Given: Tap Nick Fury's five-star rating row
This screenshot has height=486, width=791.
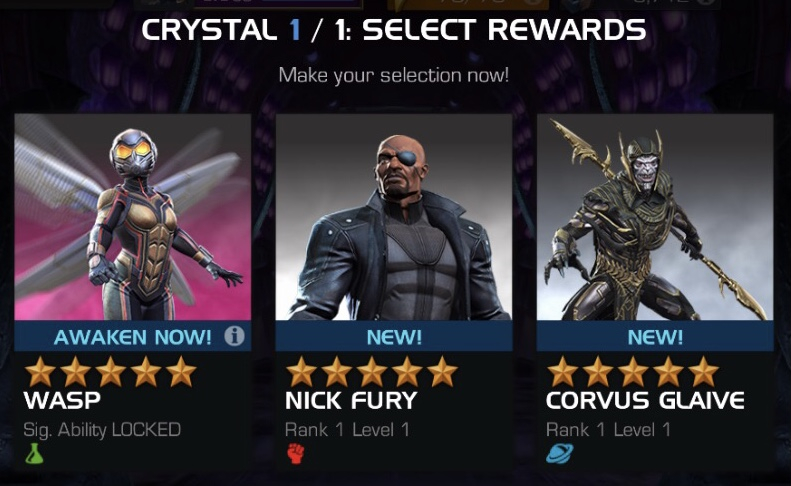Looking at the screenshot, I should click(372, 372).
